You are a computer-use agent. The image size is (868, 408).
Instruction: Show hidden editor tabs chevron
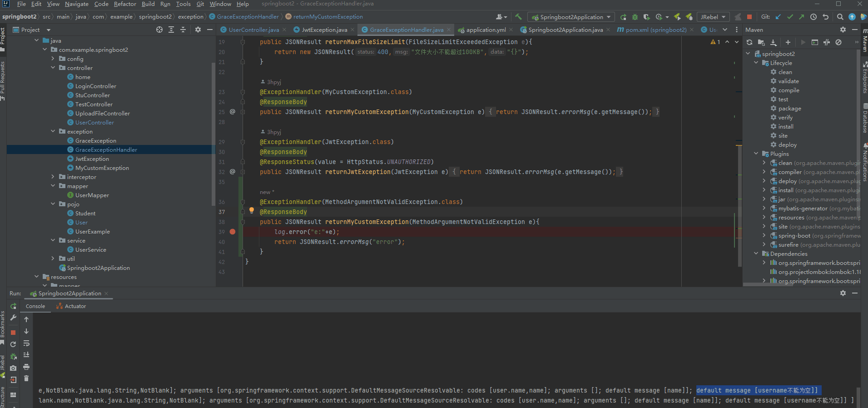coord(725,30)
